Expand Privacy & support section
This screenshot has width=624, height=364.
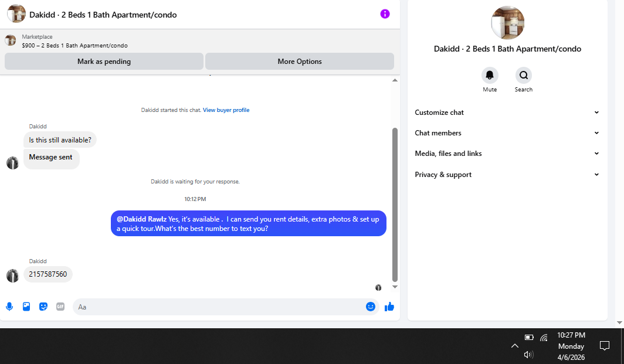(507, 175)
